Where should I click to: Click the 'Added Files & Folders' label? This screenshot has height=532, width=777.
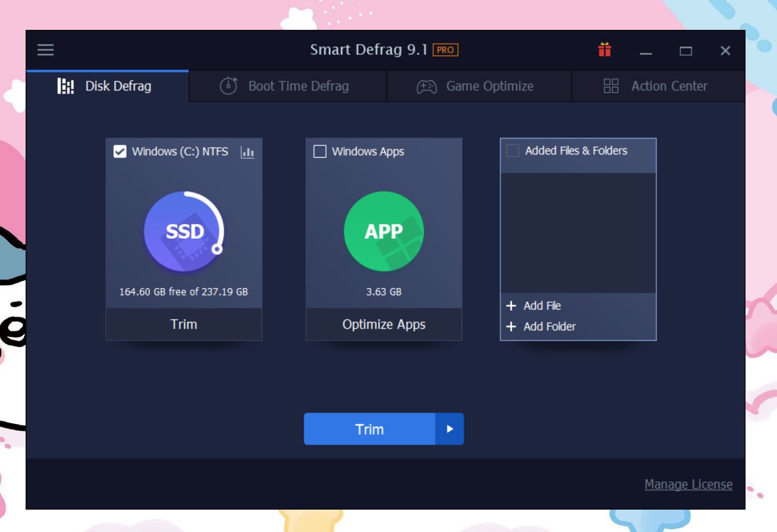(576, 150)
